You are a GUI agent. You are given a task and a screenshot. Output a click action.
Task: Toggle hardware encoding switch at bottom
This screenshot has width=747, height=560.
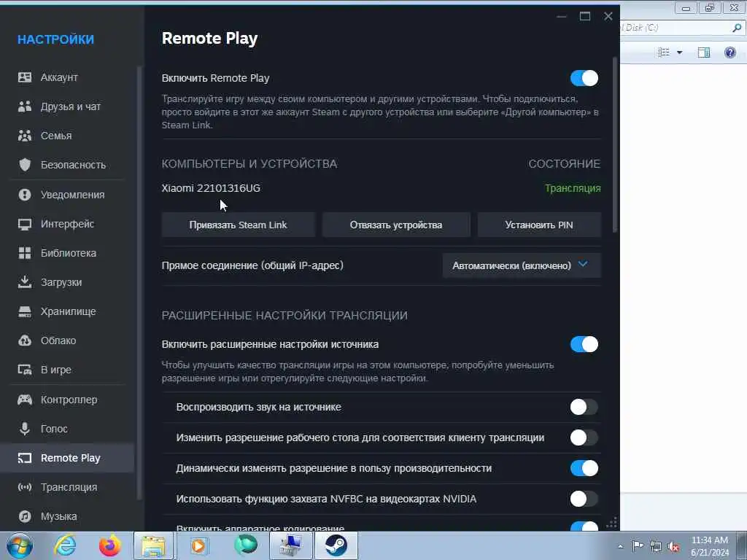click(584, 526)
